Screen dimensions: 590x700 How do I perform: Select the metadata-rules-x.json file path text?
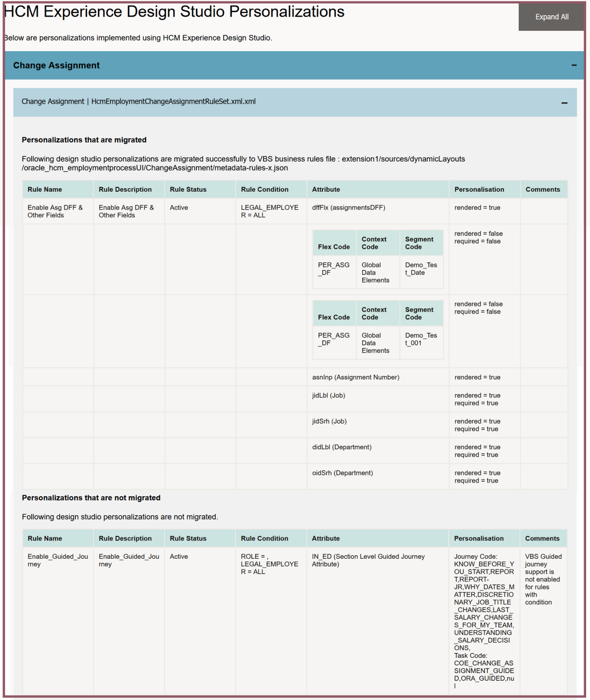[243, 163]
